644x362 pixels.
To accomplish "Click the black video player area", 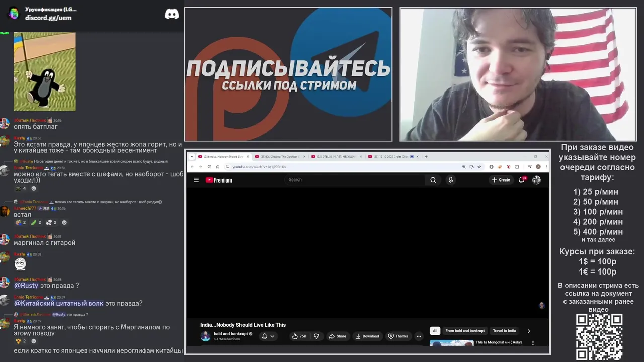I will point(367,252).
